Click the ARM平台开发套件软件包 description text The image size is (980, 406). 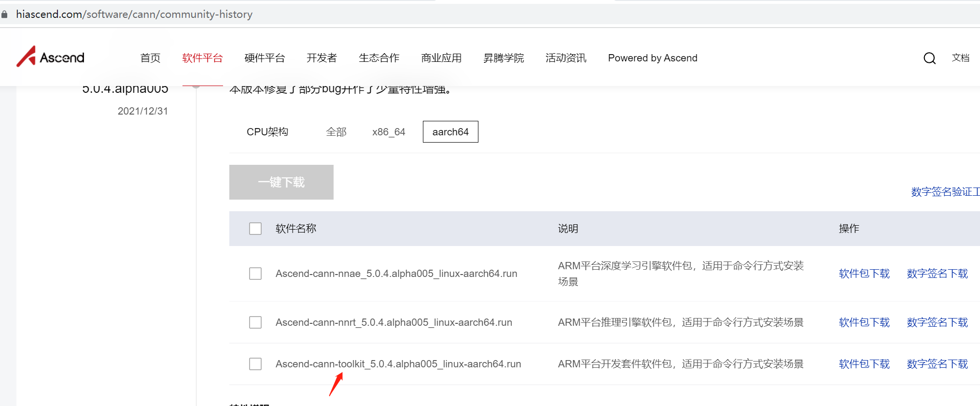(x=681, y=364)
